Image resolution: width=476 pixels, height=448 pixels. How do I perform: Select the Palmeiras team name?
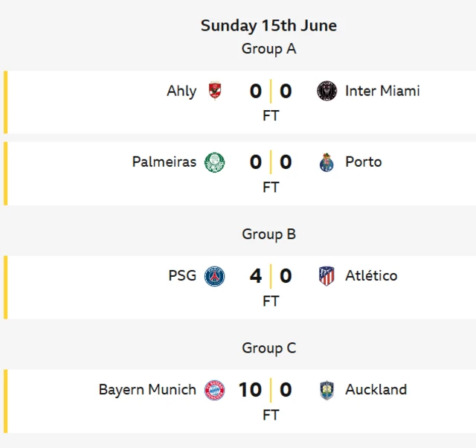click(164, 161)
